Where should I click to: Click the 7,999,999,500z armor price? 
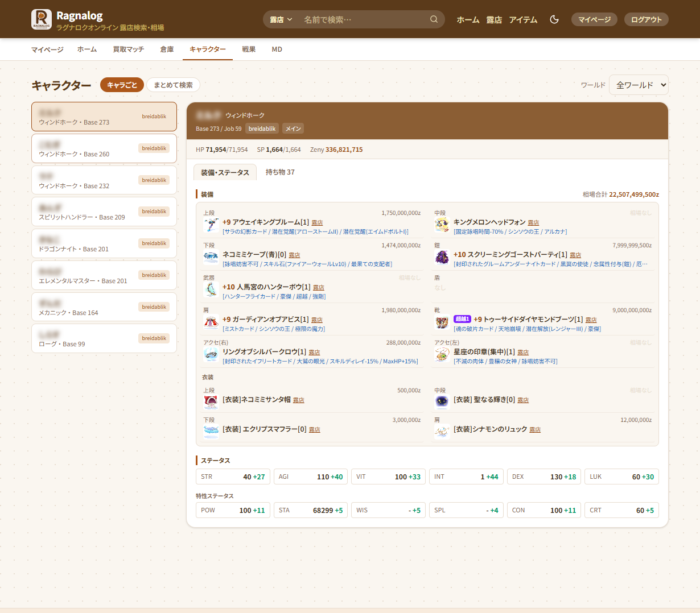632,246
